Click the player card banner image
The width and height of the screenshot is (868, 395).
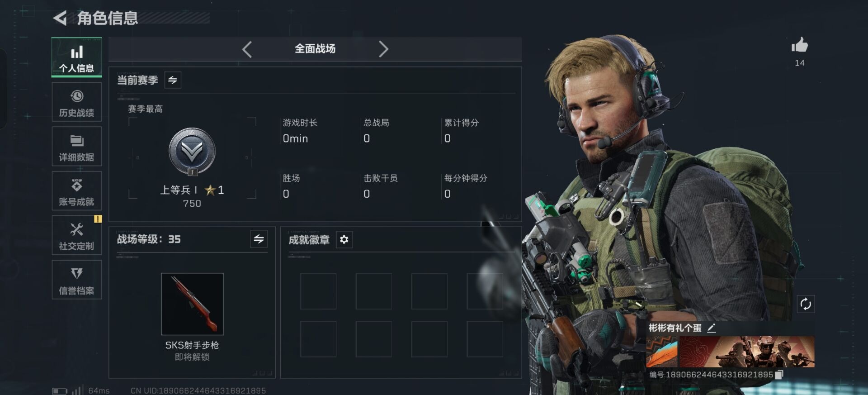tap(730, 352)
